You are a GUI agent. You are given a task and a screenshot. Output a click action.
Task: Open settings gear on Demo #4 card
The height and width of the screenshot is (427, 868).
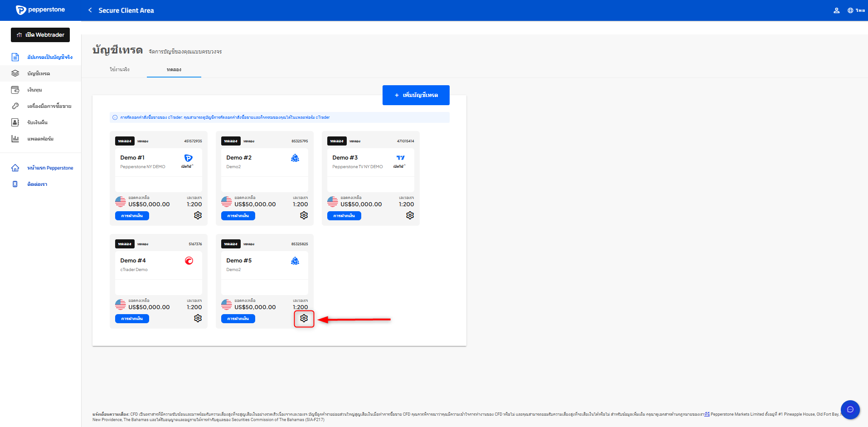(x=198, y=319)
